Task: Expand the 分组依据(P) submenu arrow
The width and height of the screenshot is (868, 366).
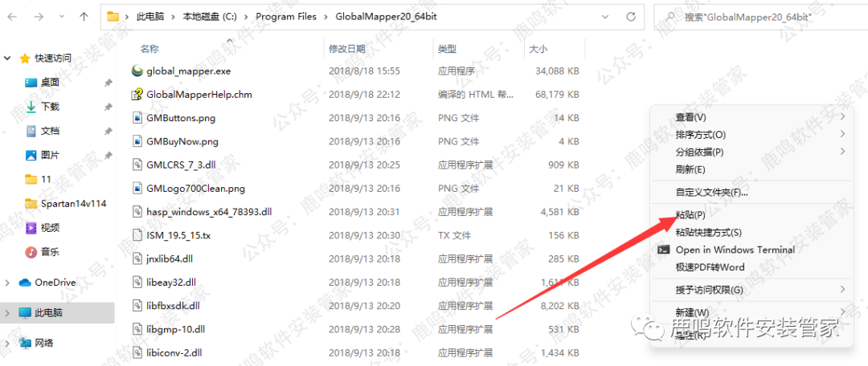Action: tap(842, 151)
